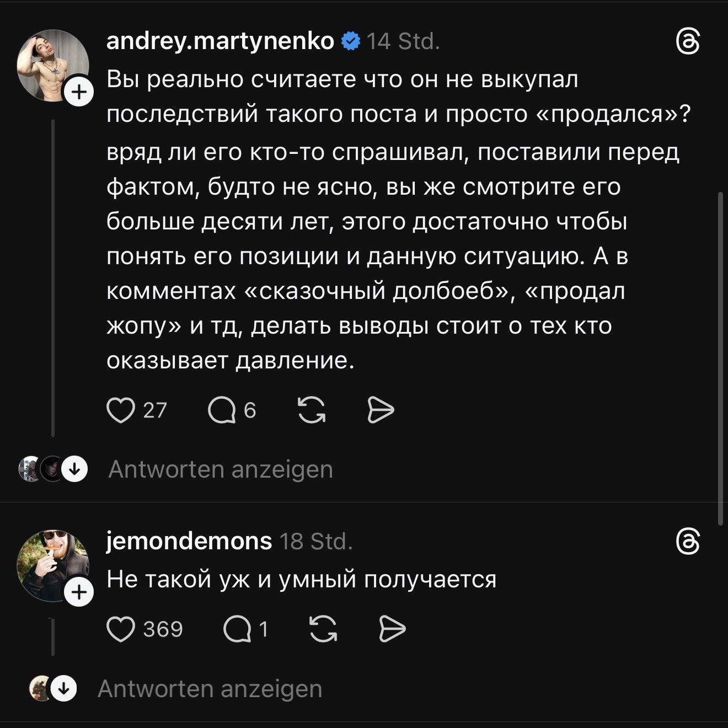Click the down arrow below andrey.martynenko's thread
Screen dimensions: 728x728
tap(74, 470)
